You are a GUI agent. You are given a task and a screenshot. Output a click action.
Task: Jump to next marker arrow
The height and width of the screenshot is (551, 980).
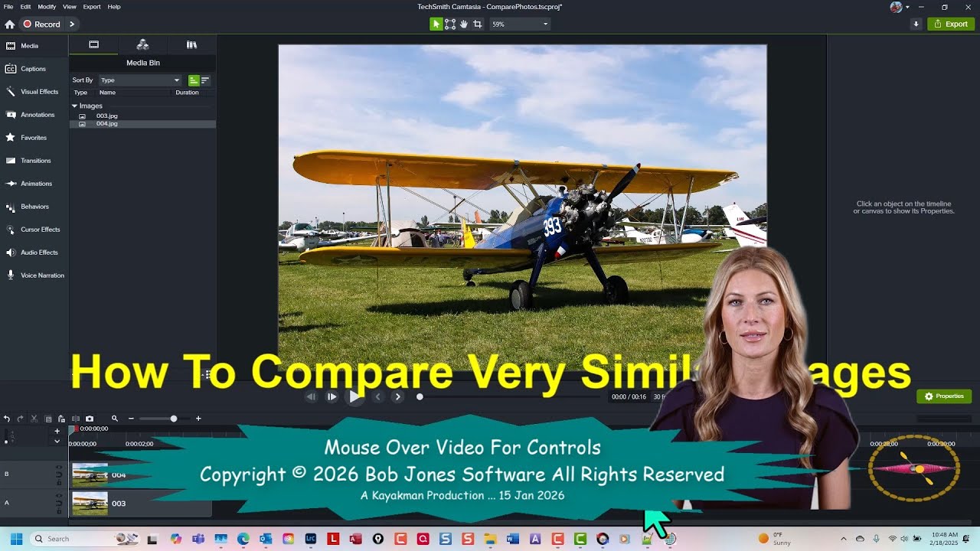click(x=397, y=396)
